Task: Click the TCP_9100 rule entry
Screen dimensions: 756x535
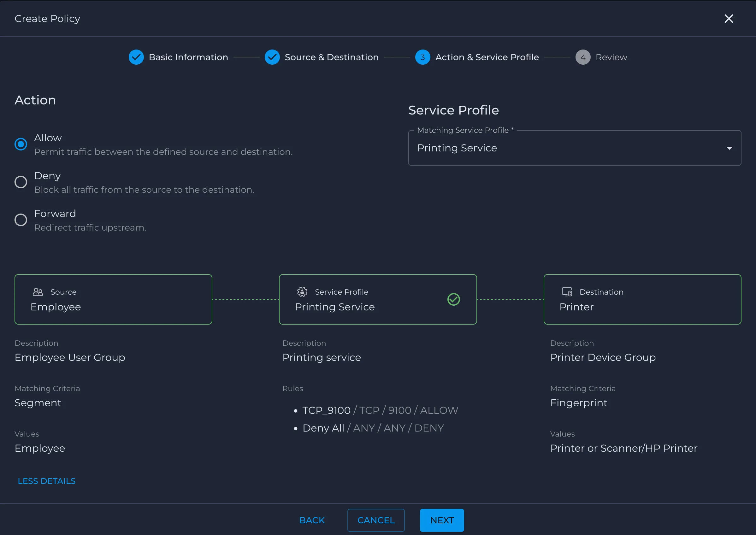Action: (x=380, y=410)
